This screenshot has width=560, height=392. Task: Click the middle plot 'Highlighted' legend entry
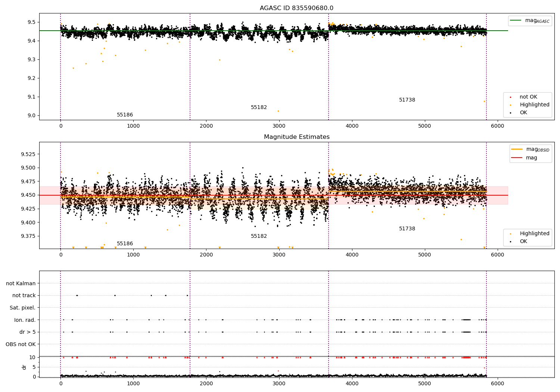(534, 234)
